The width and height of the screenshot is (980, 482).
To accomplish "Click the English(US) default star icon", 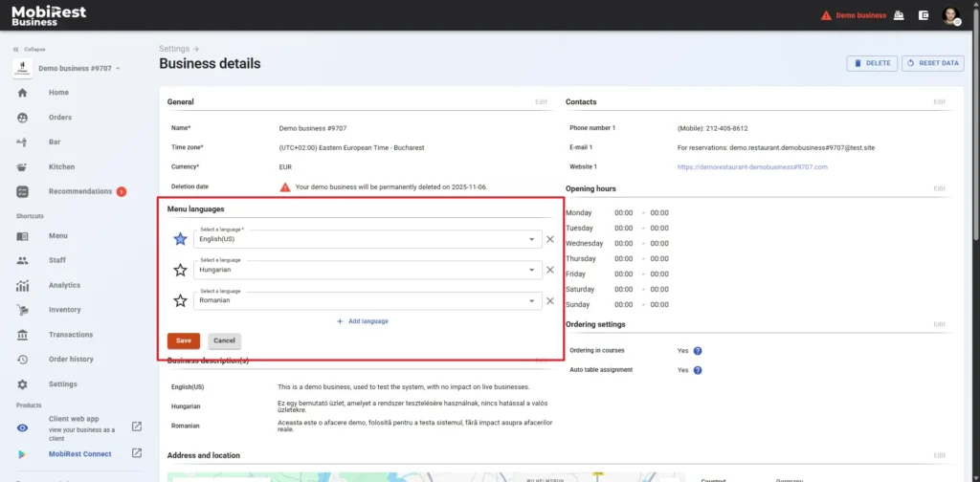I will 180,240.
